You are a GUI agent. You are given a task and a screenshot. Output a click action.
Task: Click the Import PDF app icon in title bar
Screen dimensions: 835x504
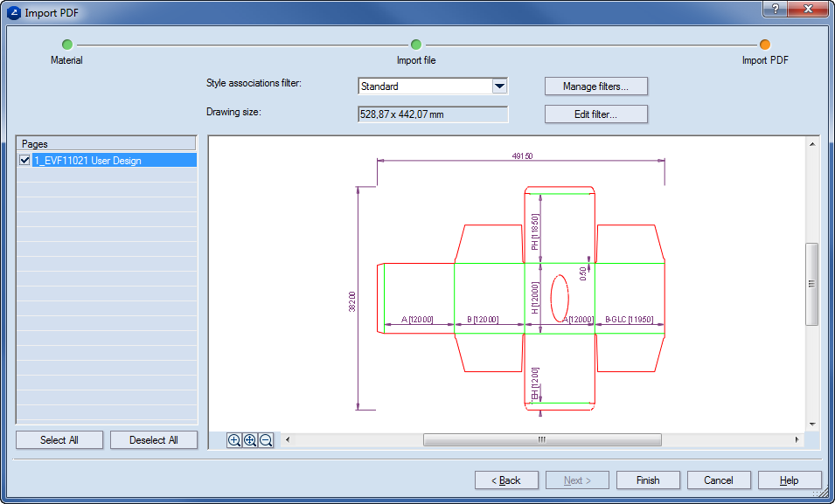tap(13, 13)
